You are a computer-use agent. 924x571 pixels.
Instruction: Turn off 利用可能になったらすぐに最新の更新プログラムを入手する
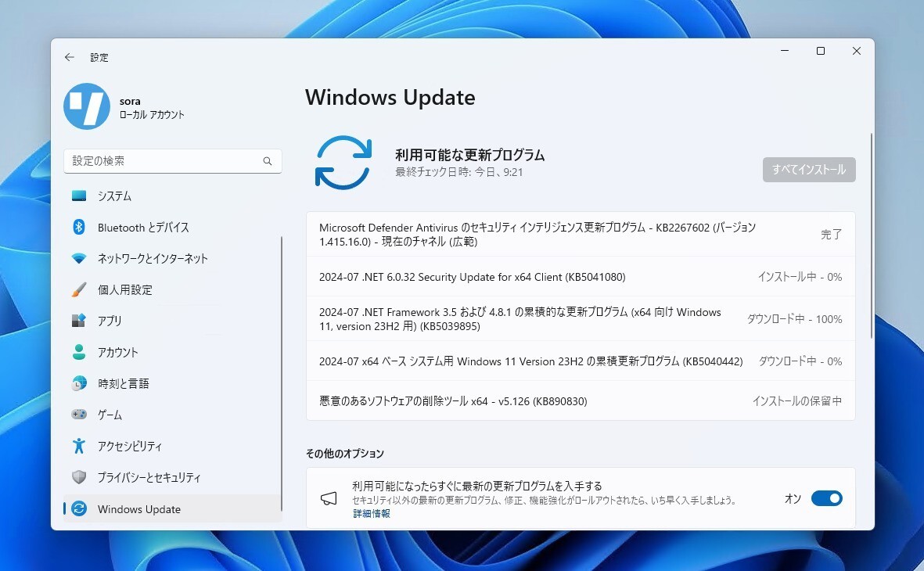coord(828,498)
